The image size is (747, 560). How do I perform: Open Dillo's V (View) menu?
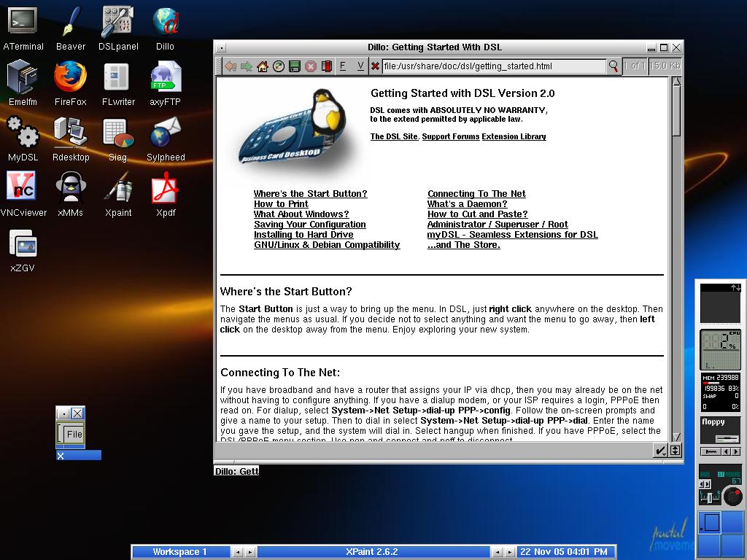(x=360, y=66)
